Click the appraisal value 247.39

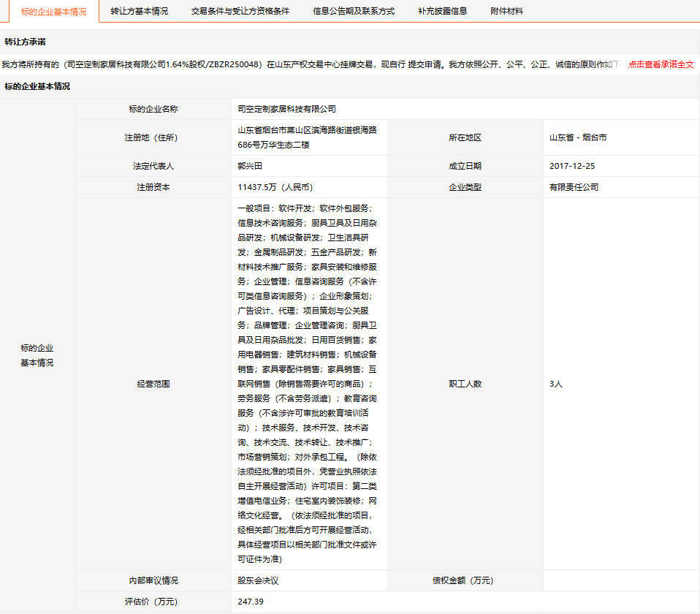(251, 602)
